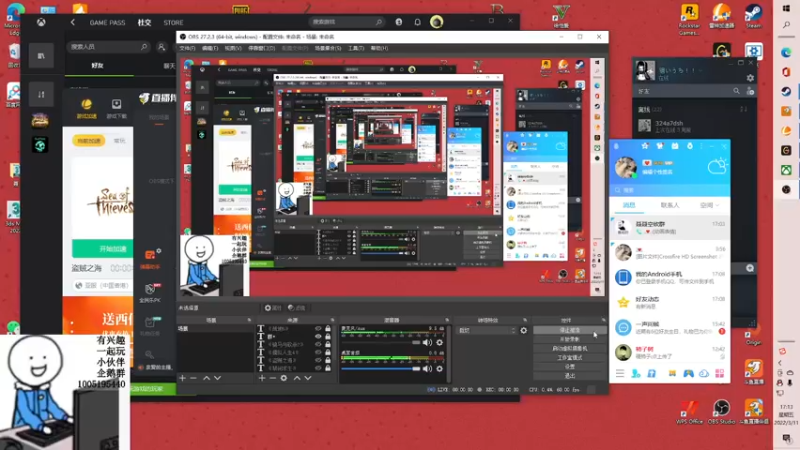Add a new source with plus icon in OBS
Image resolution: width=800 pixels, height=450 pixels.
(262, 378)
